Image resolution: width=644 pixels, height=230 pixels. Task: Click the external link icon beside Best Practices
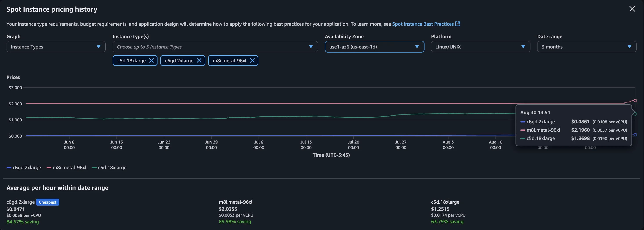pyautogui.click(x=458, y=24)
